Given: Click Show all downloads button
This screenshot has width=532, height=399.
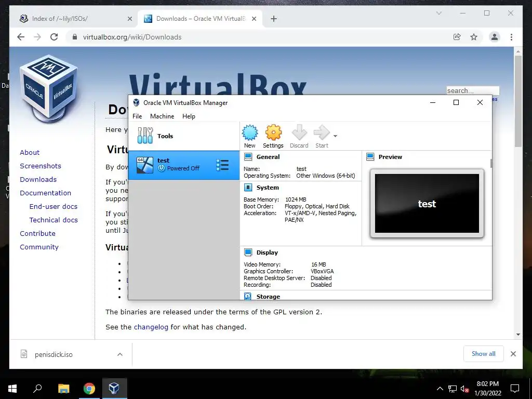Looking at the screenshot, I should [484, 354].
